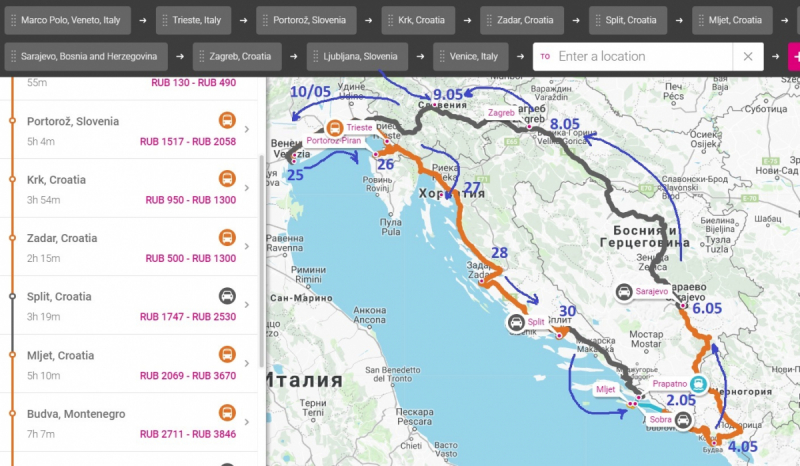This screenshot has height=466, width=800.
Task: Click the car marker beside Sobra label
Action: coord(683,420)
